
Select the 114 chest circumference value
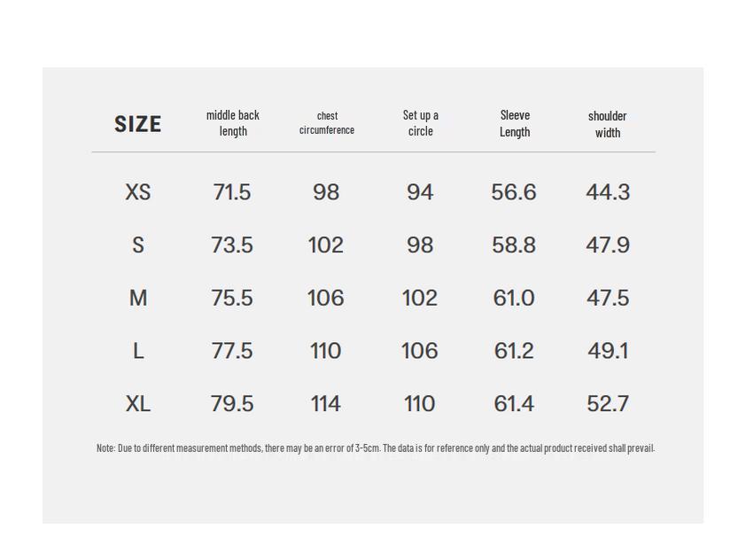(326, 404)
